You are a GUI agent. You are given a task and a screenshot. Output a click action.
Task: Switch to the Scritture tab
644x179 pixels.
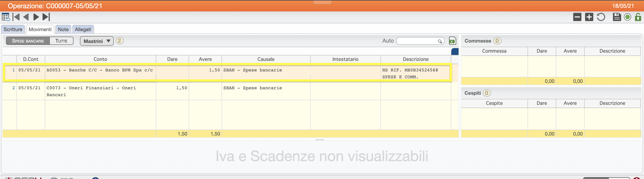pos(13,29)
